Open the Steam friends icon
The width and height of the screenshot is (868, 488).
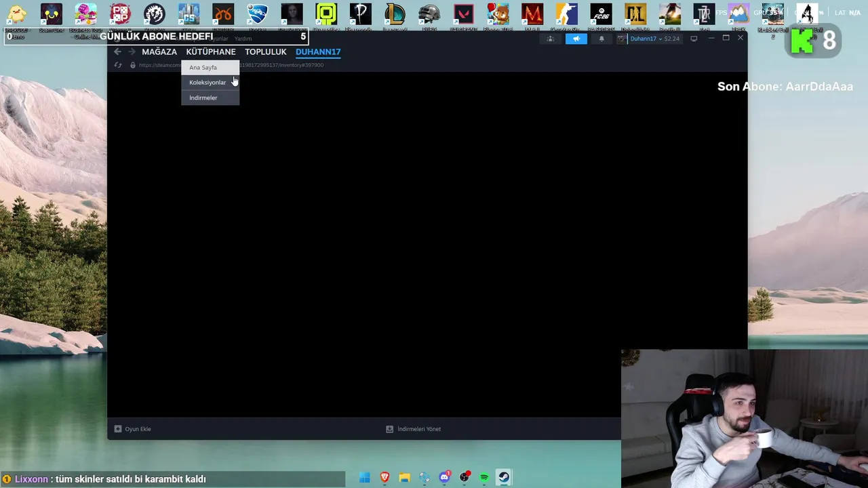point(550,39)
